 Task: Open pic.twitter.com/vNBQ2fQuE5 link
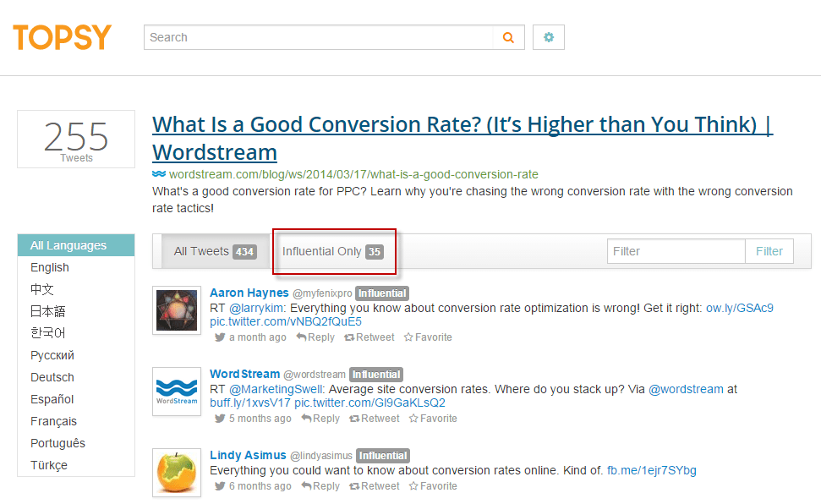tap(286, 321)
